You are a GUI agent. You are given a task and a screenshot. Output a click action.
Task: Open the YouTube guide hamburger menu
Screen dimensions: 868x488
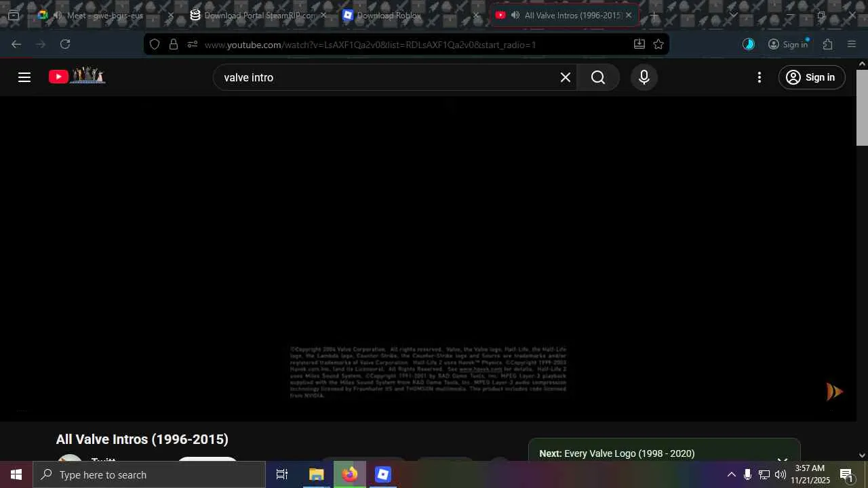coord(24,77)
